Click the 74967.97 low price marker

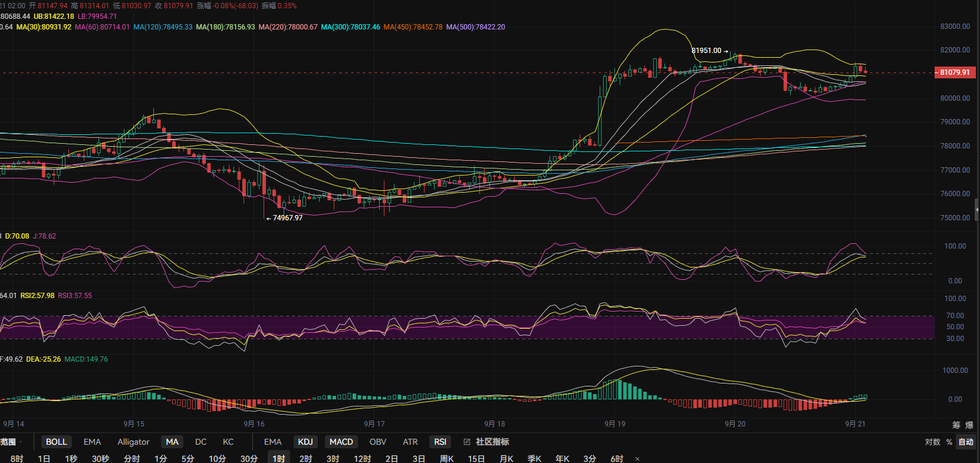click(x=284, y=218)
